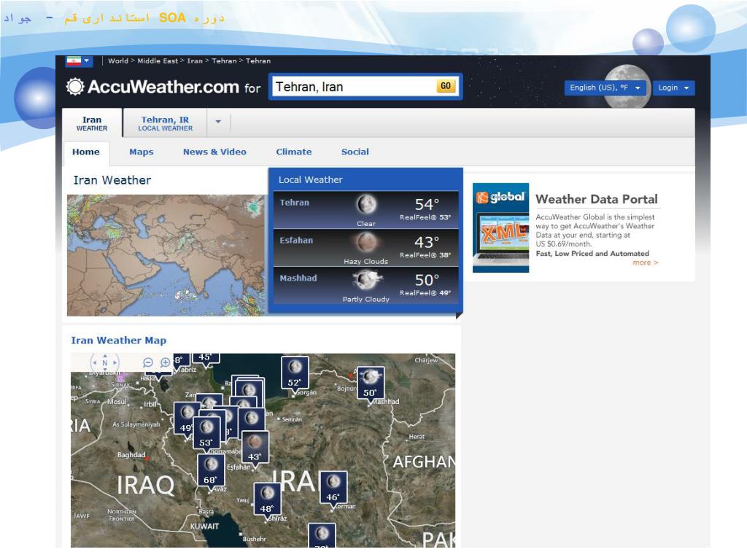The width and height of the screenshot is (747, 560).
Task: Click the Iran Weather Map heading link
Action: [x=119, y=341]
